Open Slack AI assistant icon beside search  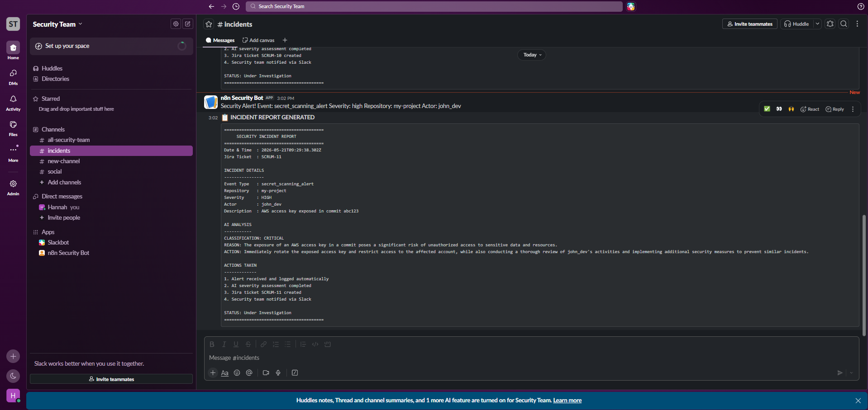(x=631, y=6)
